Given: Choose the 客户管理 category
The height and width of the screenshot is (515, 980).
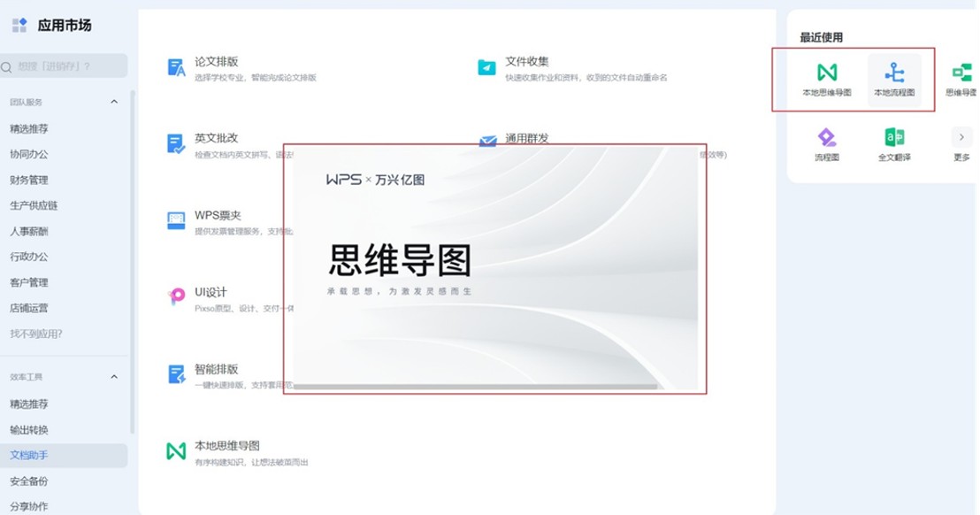Looking at the screenshot, I should point(29,282).
